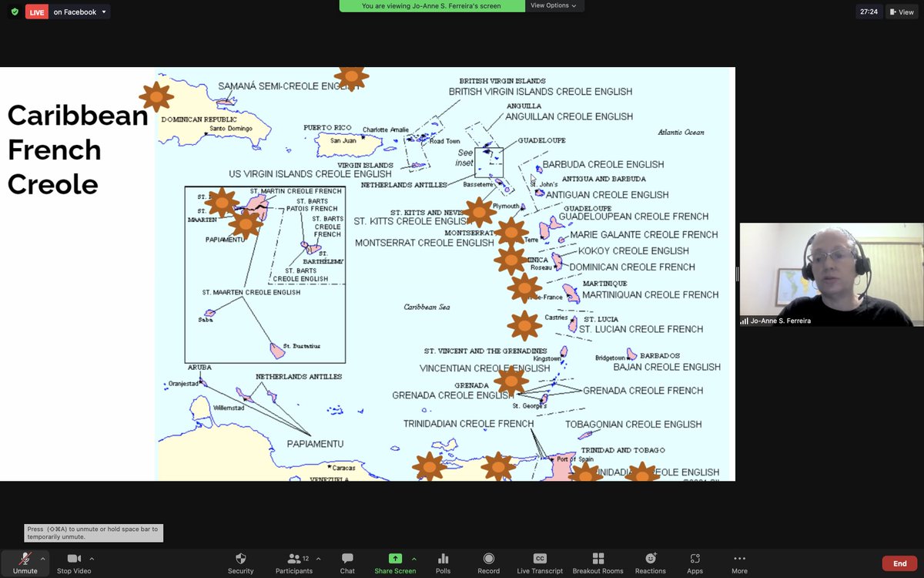Open Reactions menu

pyautogui.click(x=651, y=563)
